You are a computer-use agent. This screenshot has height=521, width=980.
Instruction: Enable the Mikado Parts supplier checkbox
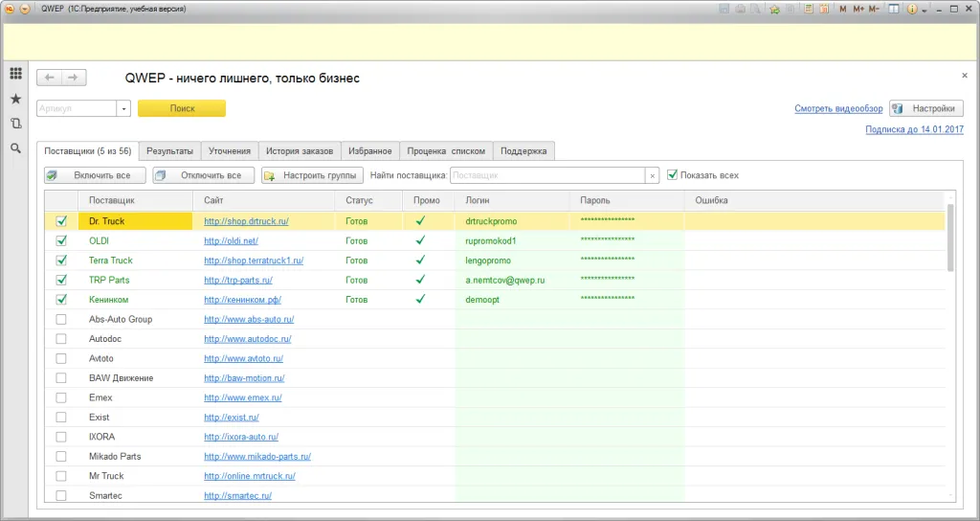pos(61,456)
